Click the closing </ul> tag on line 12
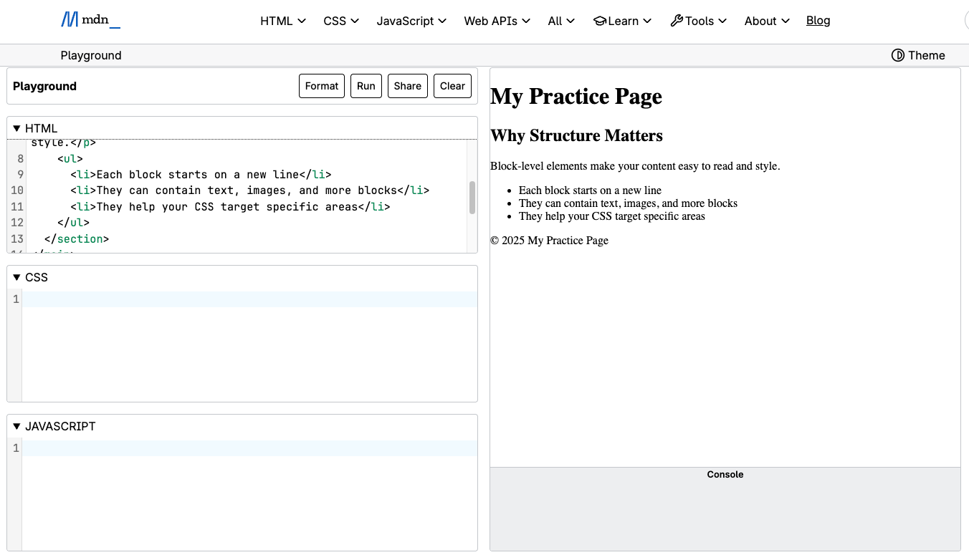This screenshot has height=560, width=969. 73,223
